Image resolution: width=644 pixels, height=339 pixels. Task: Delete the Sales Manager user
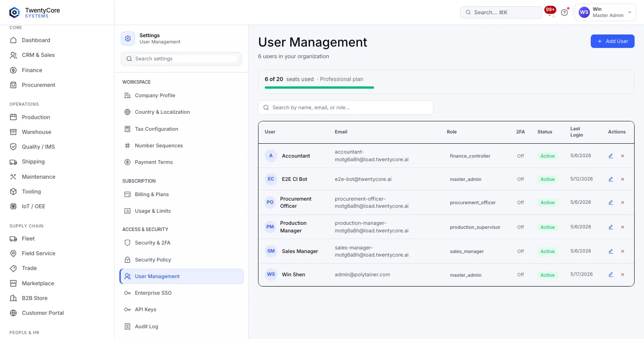(623, 251)
